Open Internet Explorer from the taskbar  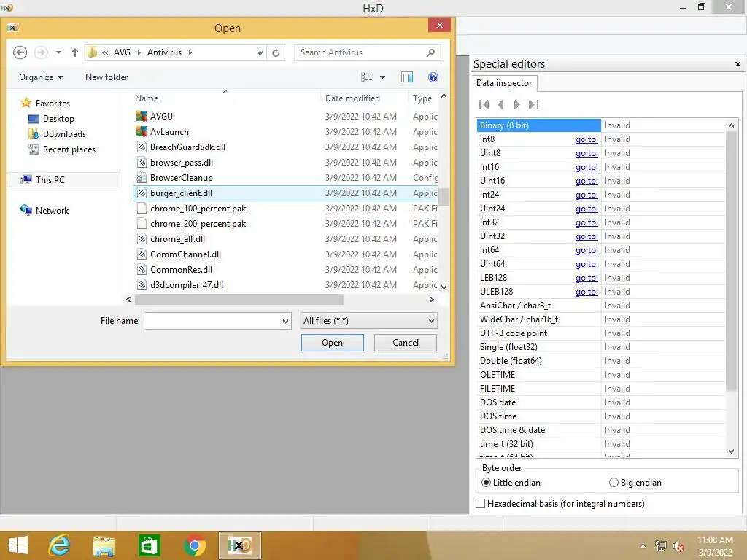(60, 545)
